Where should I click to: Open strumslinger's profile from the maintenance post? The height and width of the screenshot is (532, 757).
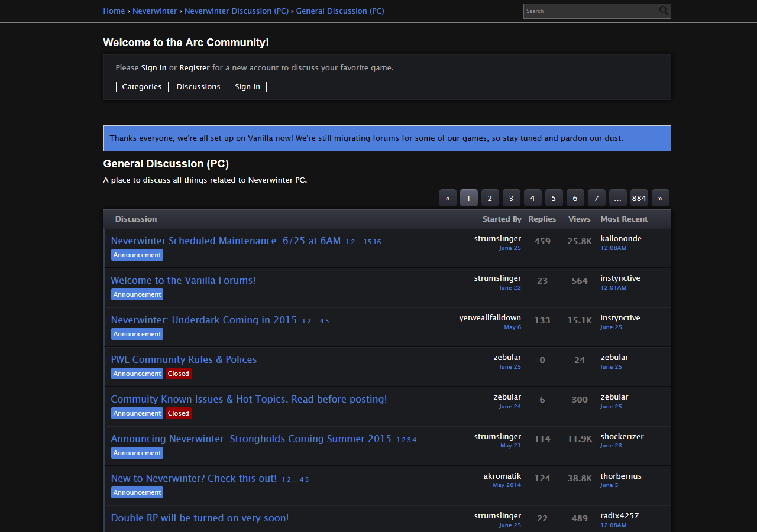coord(497,238)
